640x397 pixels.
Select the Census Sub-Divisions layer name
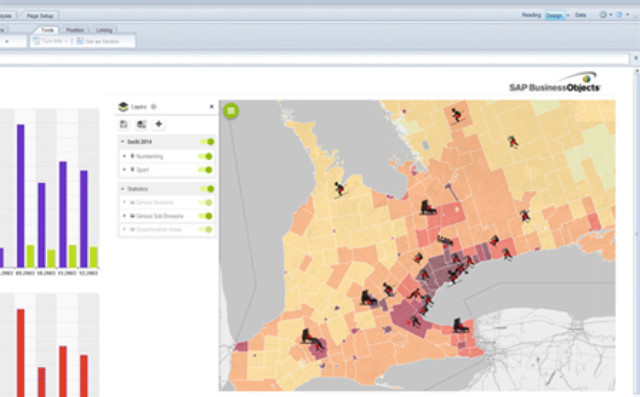(x=160, y=216)
